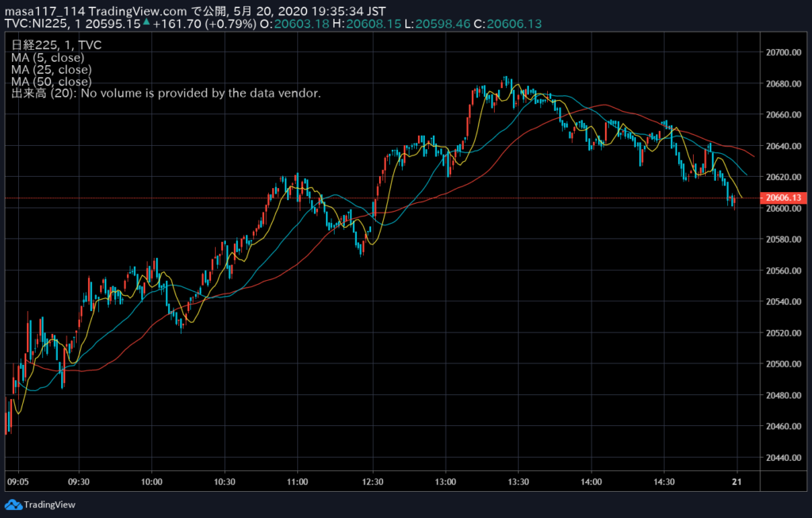Click the 20460.00 price axis label

(783, 426)
